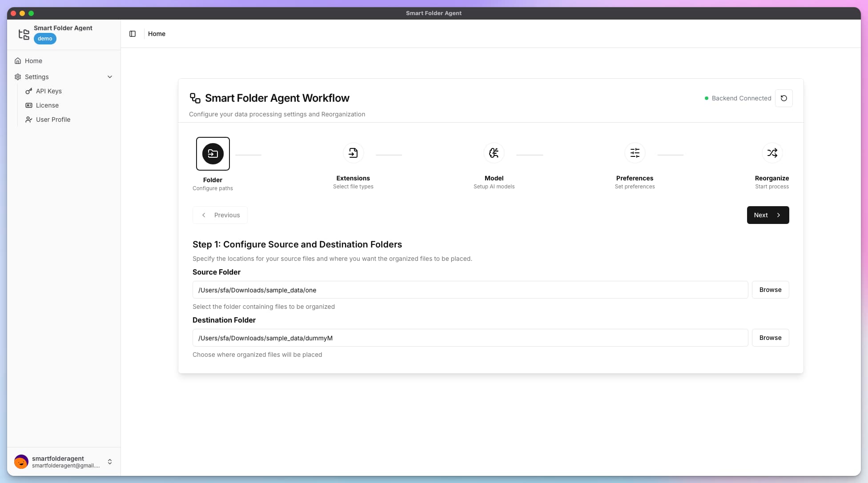Open the Preferences step icon
868x483 pixels.
(635, 153)
